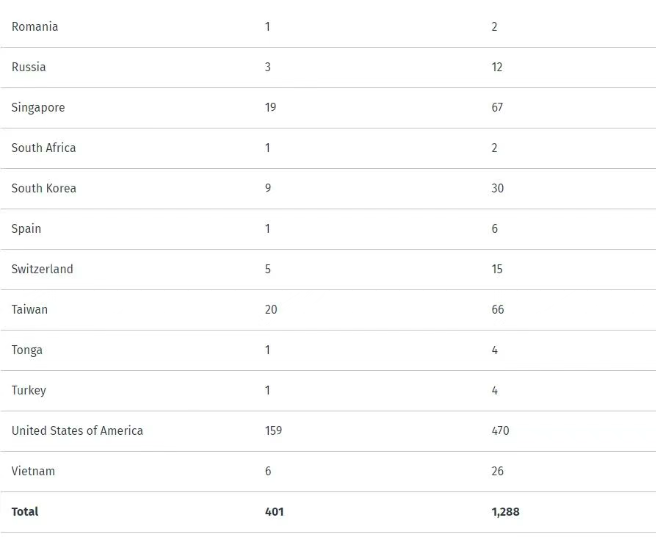Click the Romania country name cell
Viewport: 656px width, 550px height.
[35, 27]
